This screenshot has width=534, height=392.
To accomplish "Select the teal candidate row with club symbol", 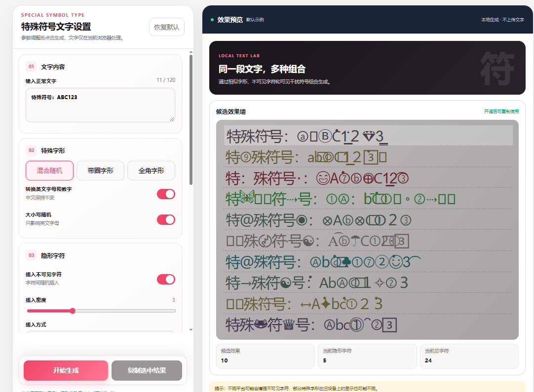I will (368, 262).
